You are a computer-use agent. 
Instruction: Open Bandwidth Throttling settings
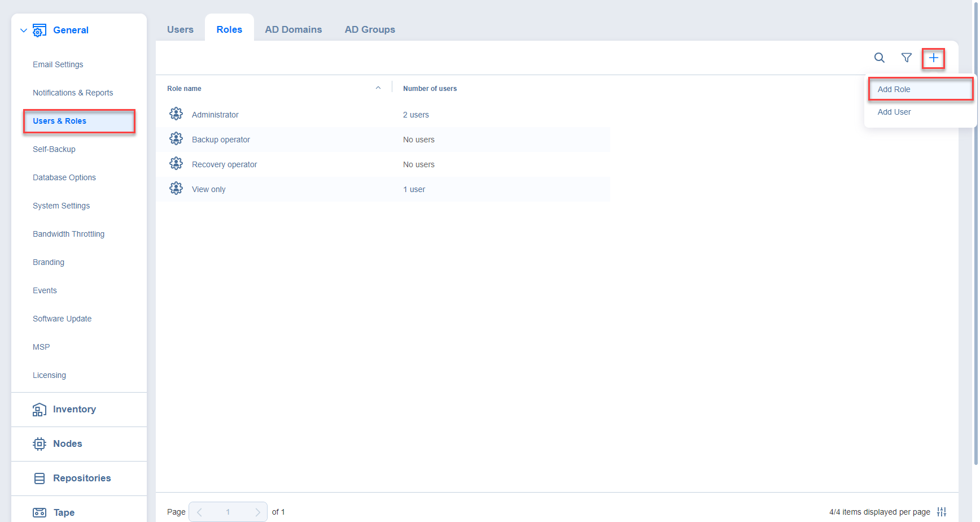[x=68, y=234]
